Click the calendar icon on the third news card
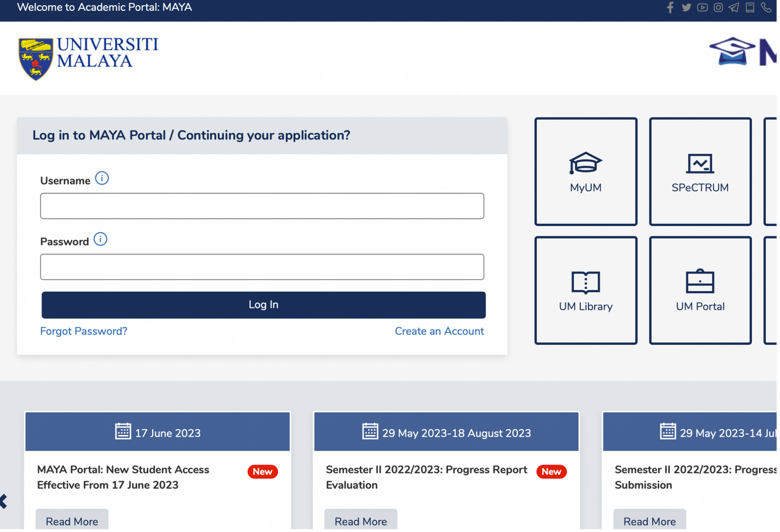The image size is (780, 532). click(x=668, y=431)
